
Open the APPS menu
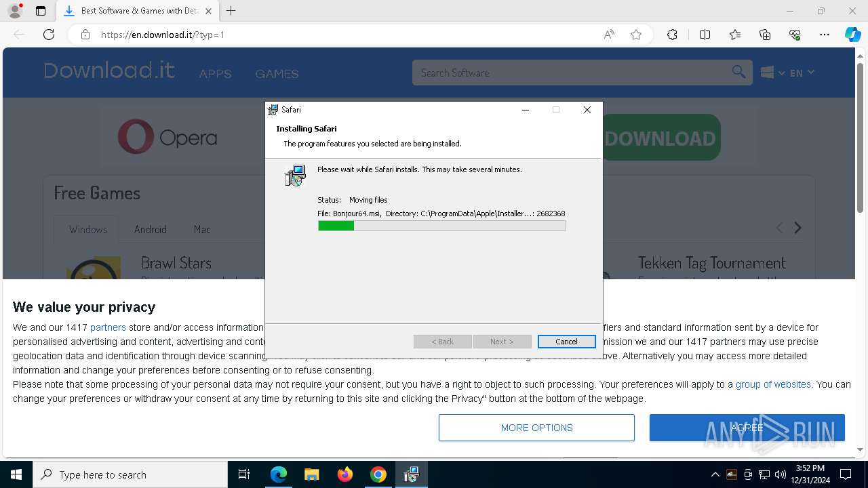(215, 73)
